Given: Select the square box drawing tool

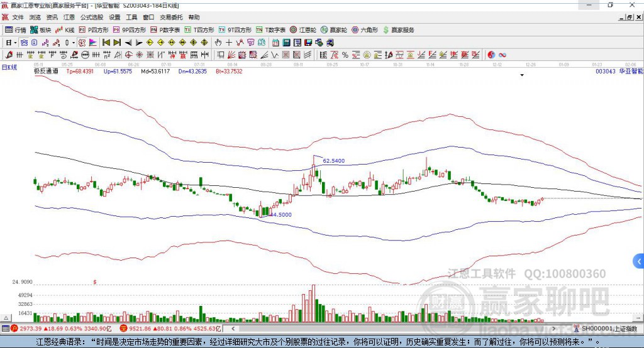Looking at the screenshot, I should point(220,55).
